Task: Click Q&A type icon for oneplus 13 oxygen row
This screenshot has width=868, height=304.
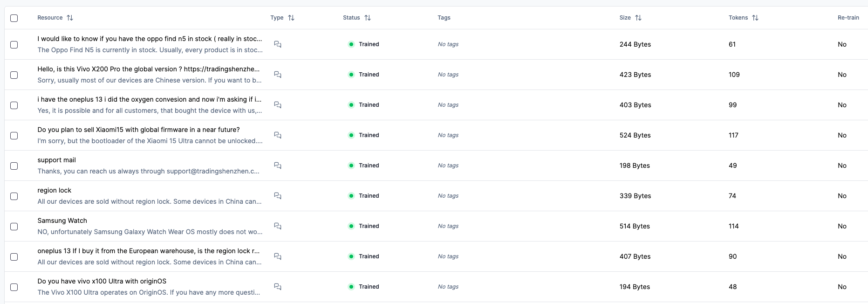Action: tap(278, 105)
